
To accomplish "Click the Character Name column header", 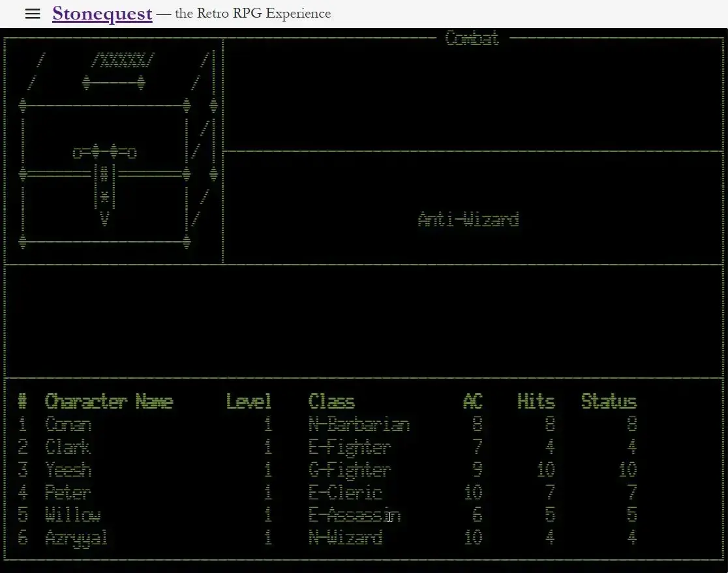I will tap(109, 402).
